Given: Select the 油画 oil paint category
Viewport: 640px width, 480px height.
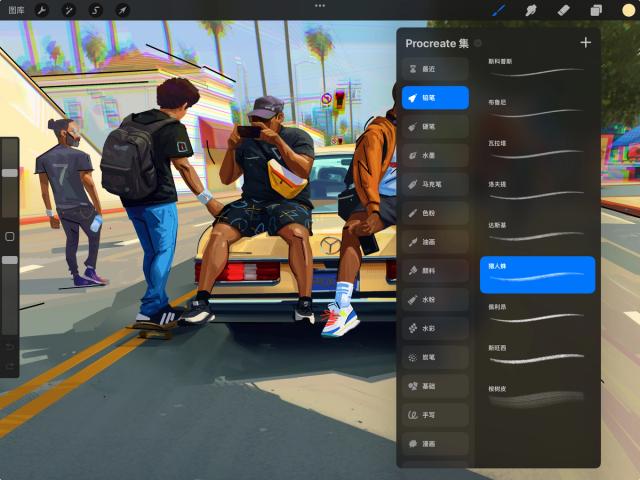Looking at the screenshot, I should pos(435,242).
